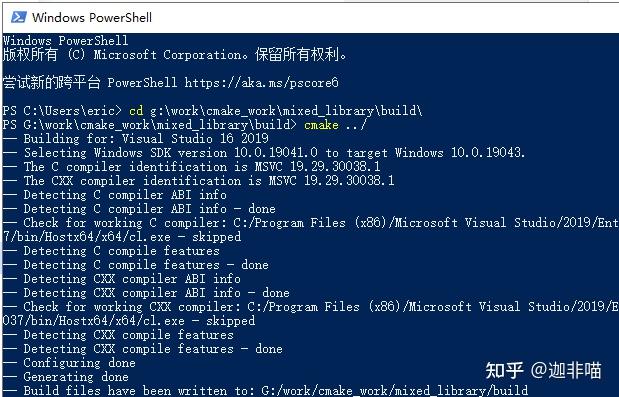Click the CXX compiler identification line
The height and width of the screenshot is (397, 619).
pyautogui.click(x=199, y=180)
